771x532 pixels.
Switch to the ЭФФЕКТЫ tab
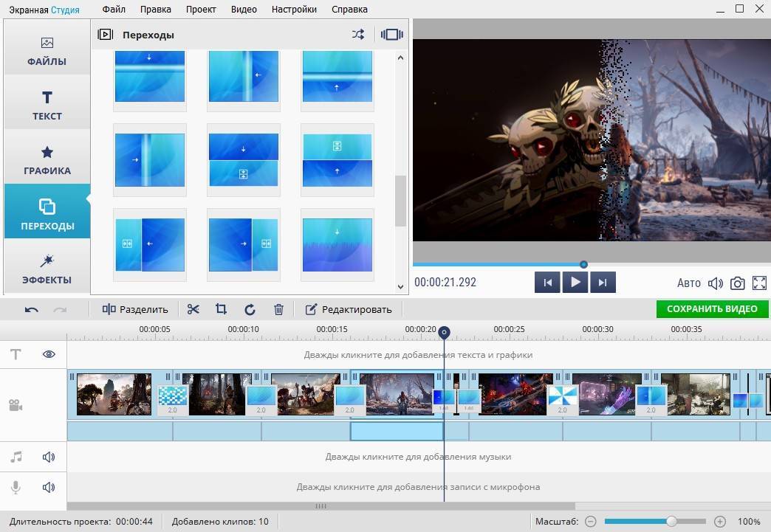pos(47,269)
